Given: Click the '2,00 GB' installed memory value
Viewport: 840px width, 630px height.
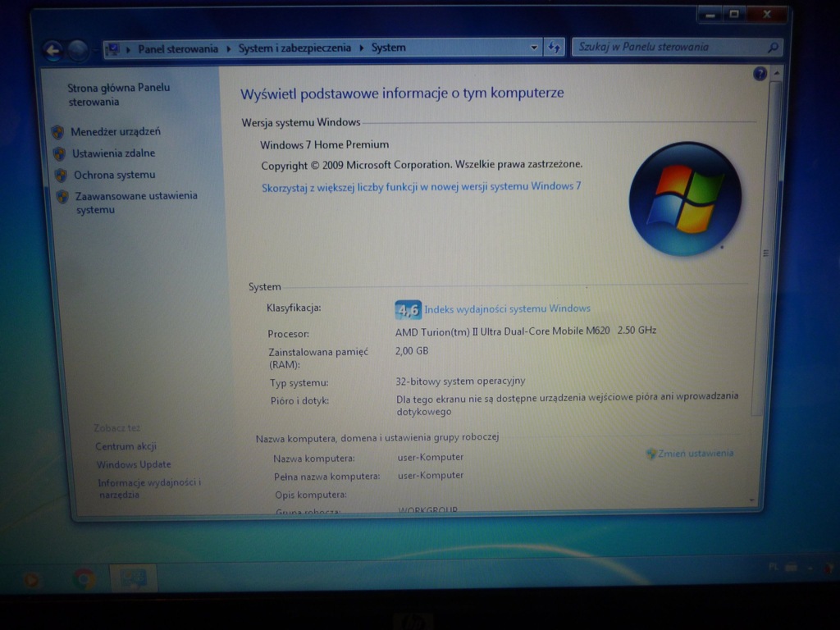Looking at the screenshot, I should pyautogui.click(x=412, y=351).
